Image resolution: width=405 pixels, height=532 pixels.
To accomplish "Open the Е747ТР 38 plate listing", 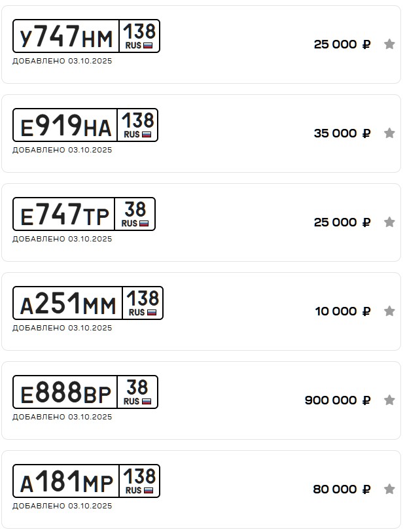I will point(84,214).
